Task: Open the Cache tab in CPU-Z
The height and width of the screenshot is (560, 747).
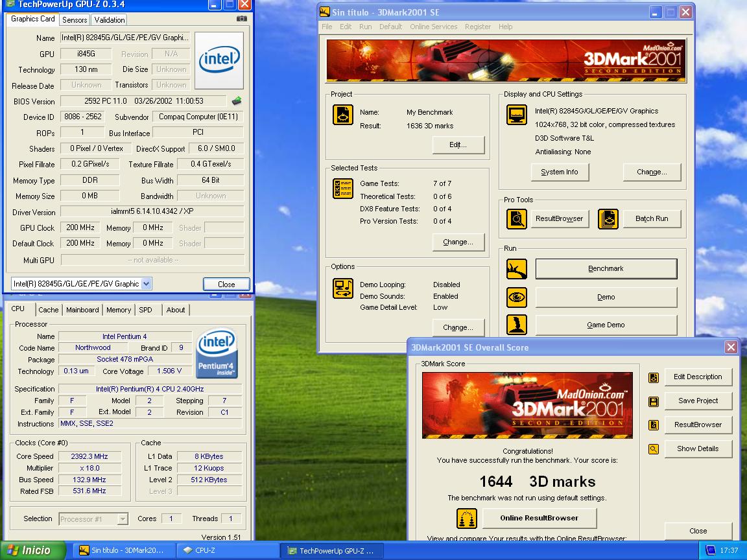Action: click(48, 310)
